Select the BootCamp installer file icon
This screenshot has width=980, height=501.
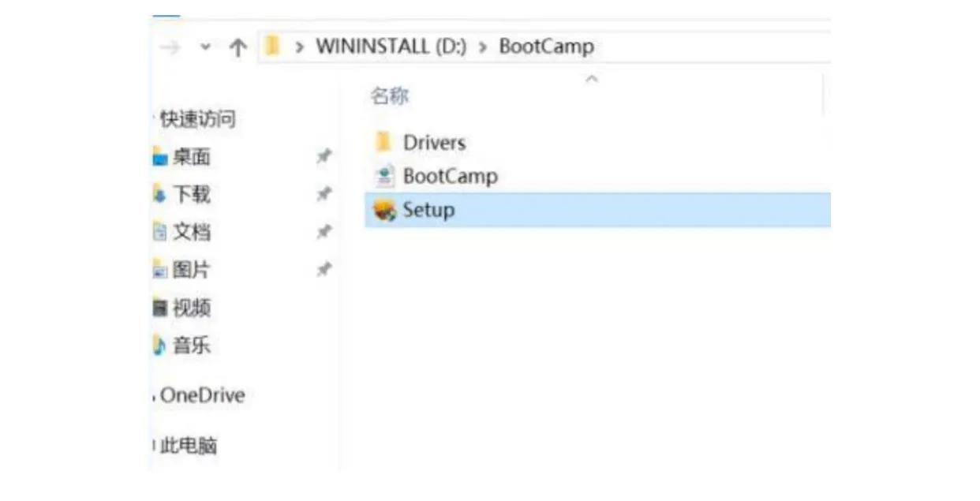pos(384,176)
